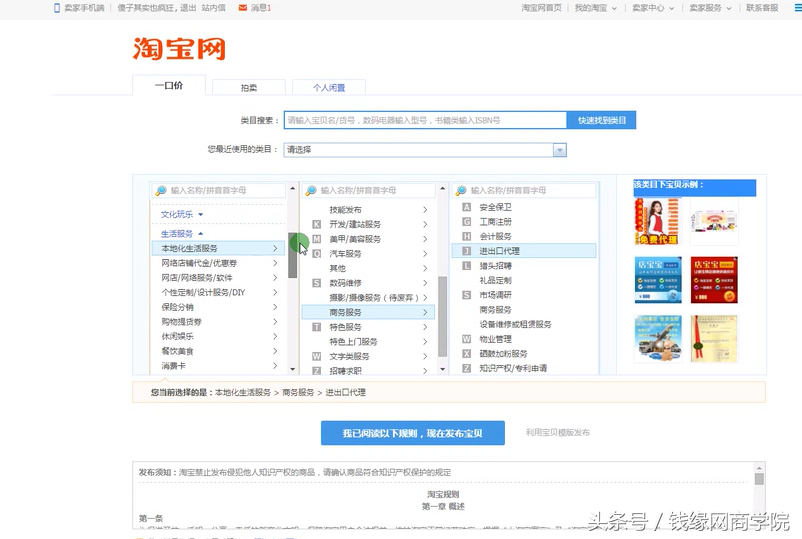Viewport: 802px width, 539px height.
Task: Select 餐饮美食 category
Action: pos(218,351)
